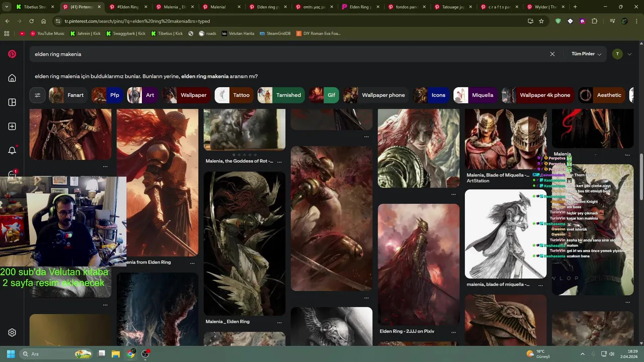Select the Fanart filter chip
Screen dimensions: 644x362
(68, 95)
